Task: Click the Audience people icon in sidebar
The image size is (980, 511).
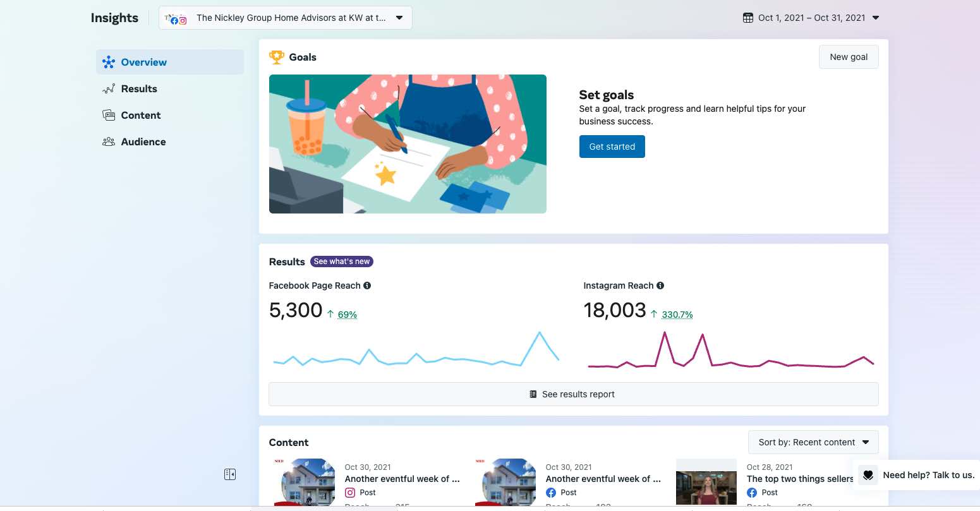Action: 109,142
